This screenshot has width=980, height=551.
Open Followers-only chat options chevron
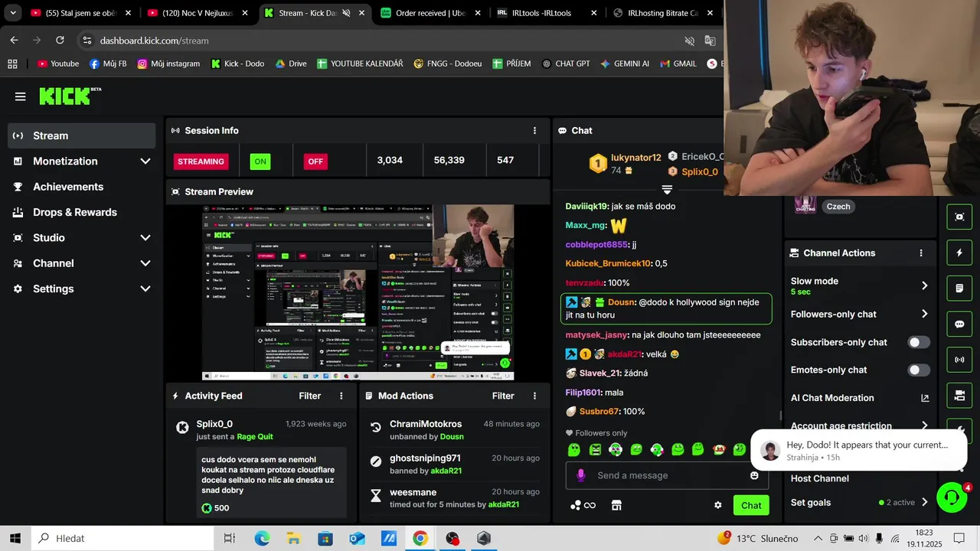(924, 314)
